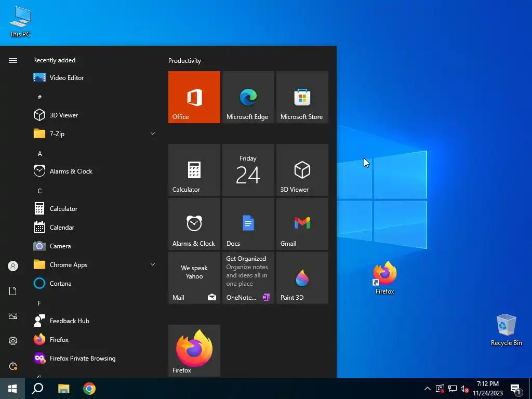Click the security warning tray icon

pos(440,389)
